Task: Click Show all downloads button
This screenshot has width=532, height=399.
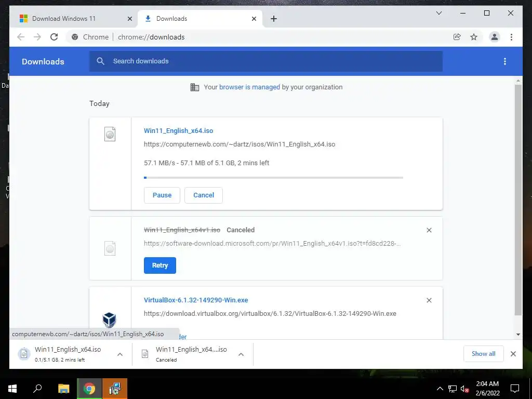Action: [484, 354]
